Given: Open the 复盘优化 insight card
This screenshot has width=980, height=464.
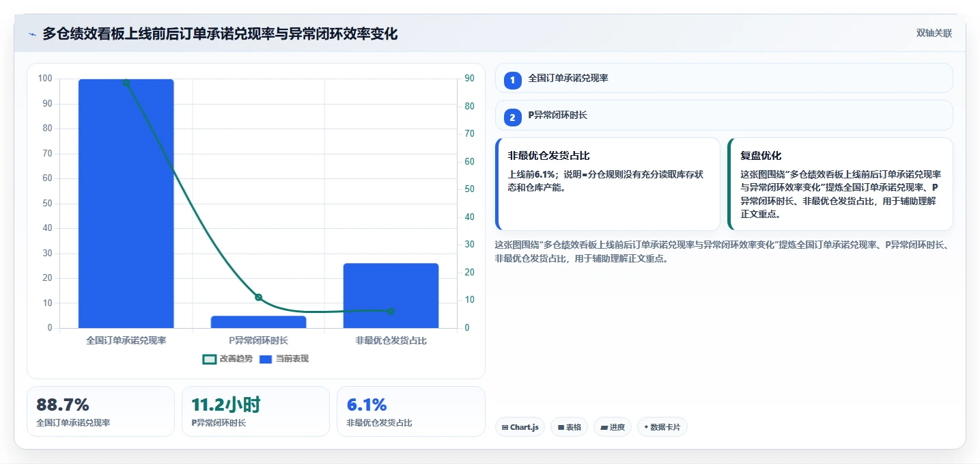Looking at the screenshot, I should click(x=840, y=185).
